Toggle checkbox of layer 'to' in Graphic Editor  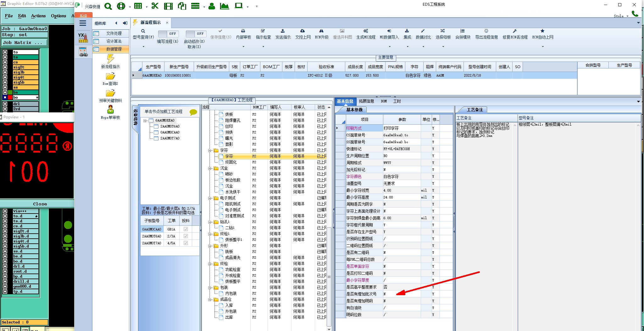5,52
